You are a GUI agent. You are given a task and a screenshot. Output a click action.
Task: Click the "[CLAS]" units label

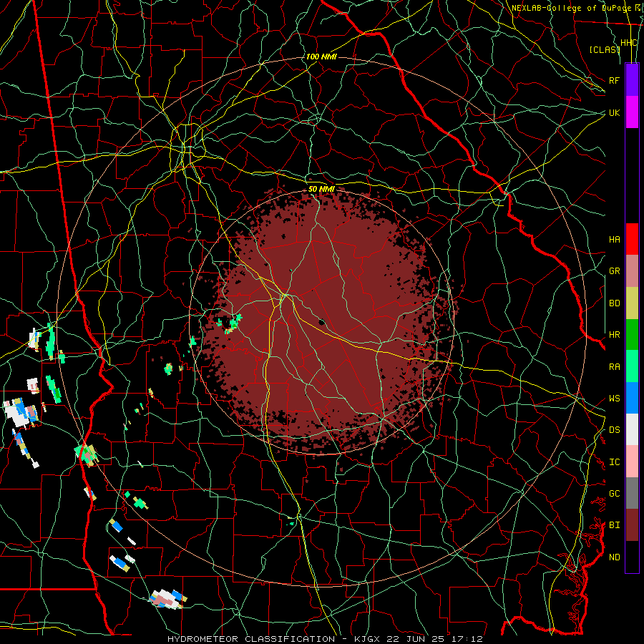(604, 50)
